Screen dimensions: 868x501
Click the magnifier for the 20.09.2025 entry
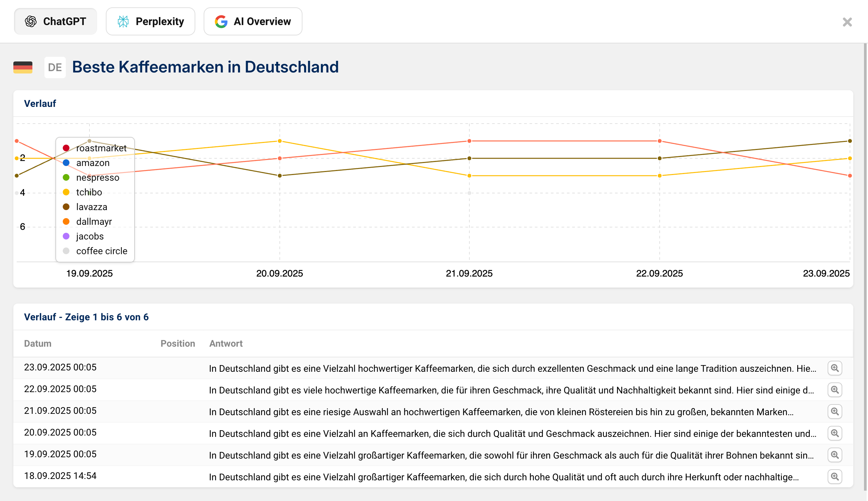[x=835, y=434]
